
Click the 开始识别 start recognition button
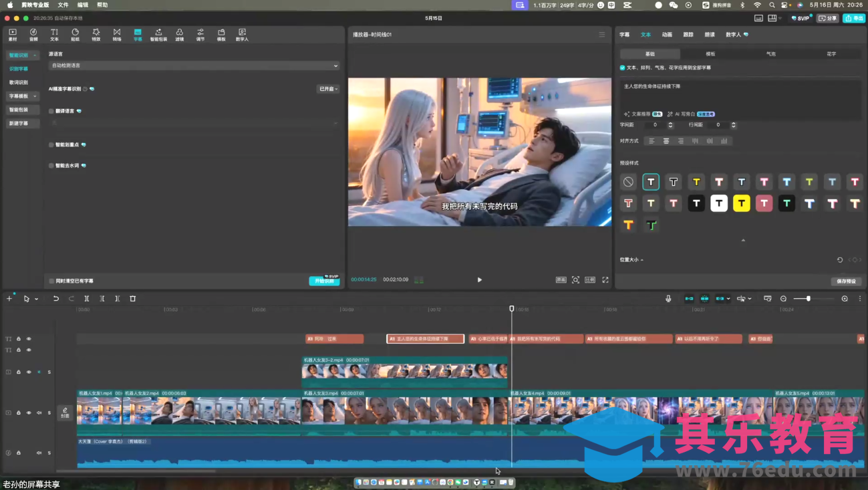(324, 281)
